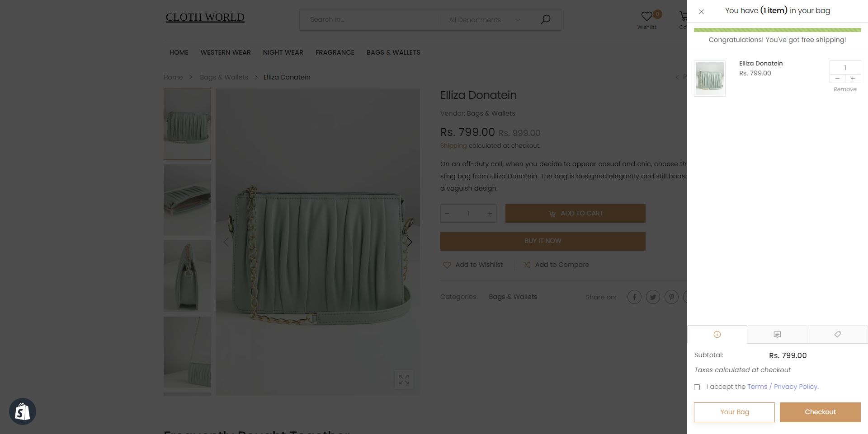Go to Western Wear menu
868x434 pixels.
(226, 52)
